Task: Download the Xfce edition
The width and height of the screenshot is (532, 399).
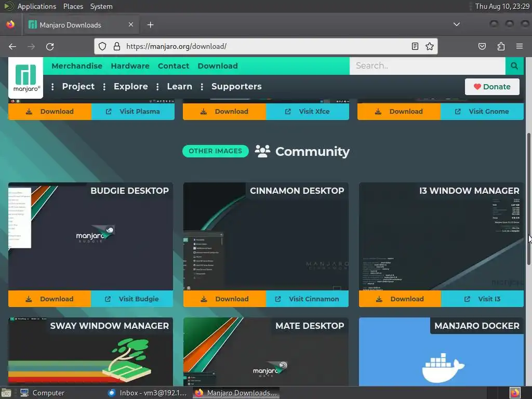Action: pyautogui.click(x=224, y=112)
